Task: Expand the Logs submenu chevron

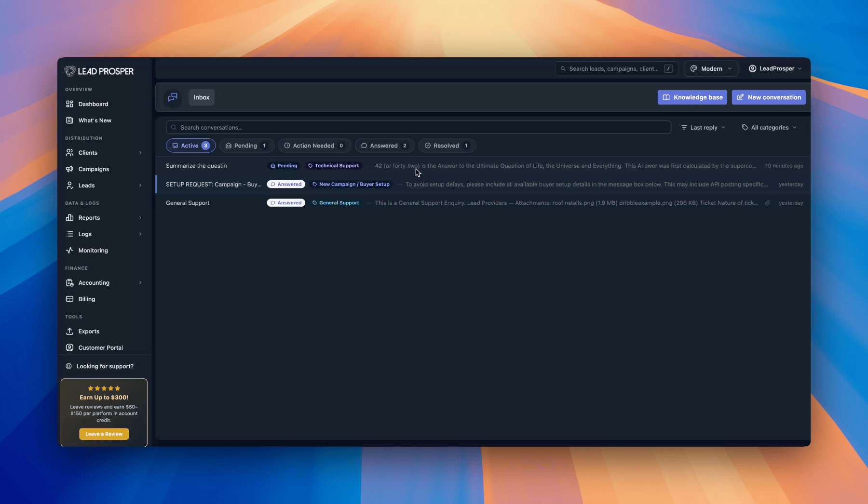Action: click(x=140, y=234)
